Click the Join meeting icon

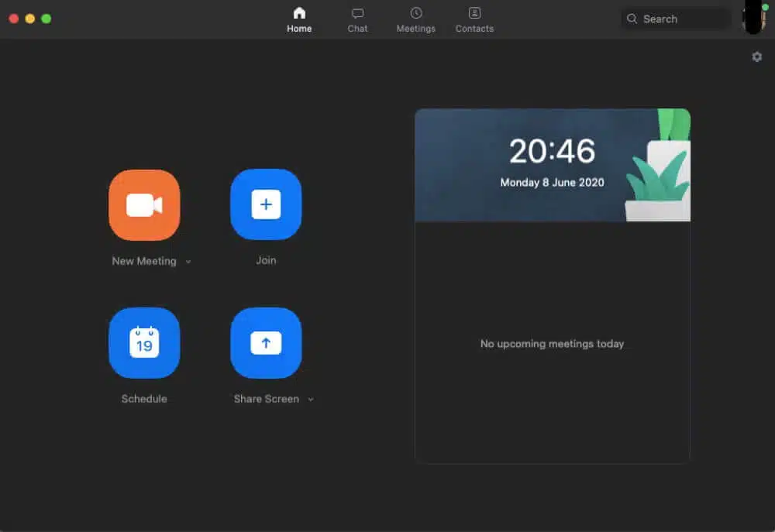point(266,204)
